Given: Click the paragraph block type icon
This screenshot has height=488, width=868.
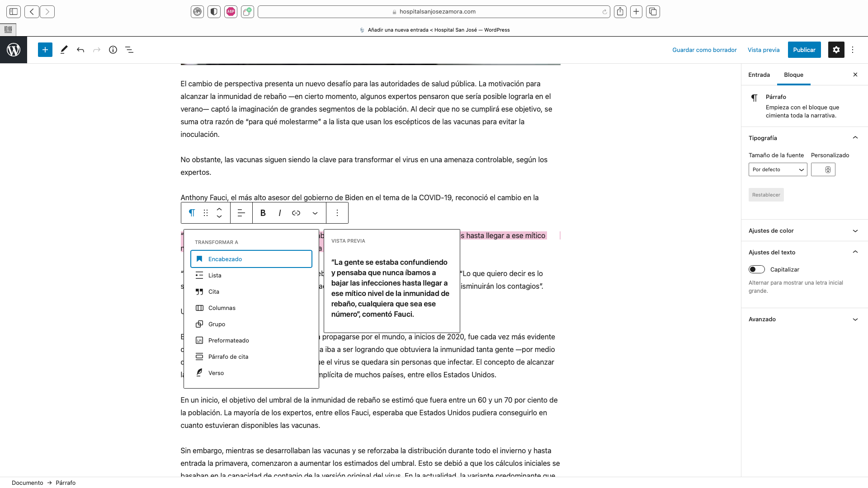Looking at the screenshot, I should (192, 213).
